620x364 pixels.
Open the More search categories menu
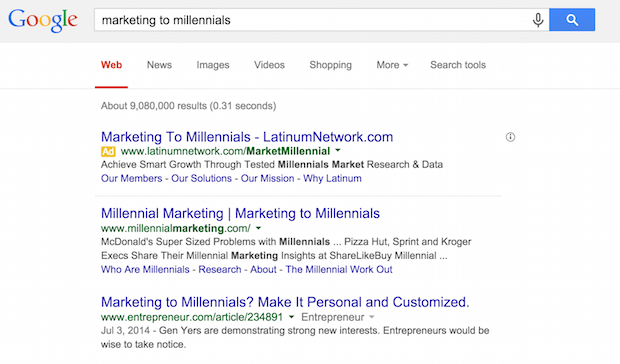click(x=392, y=65)
